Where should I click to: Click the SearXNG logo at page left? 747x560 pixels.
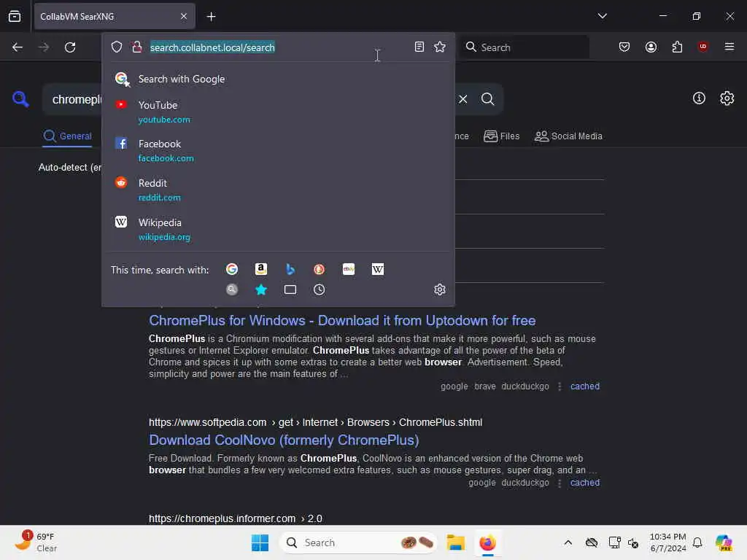click(20, 99)
